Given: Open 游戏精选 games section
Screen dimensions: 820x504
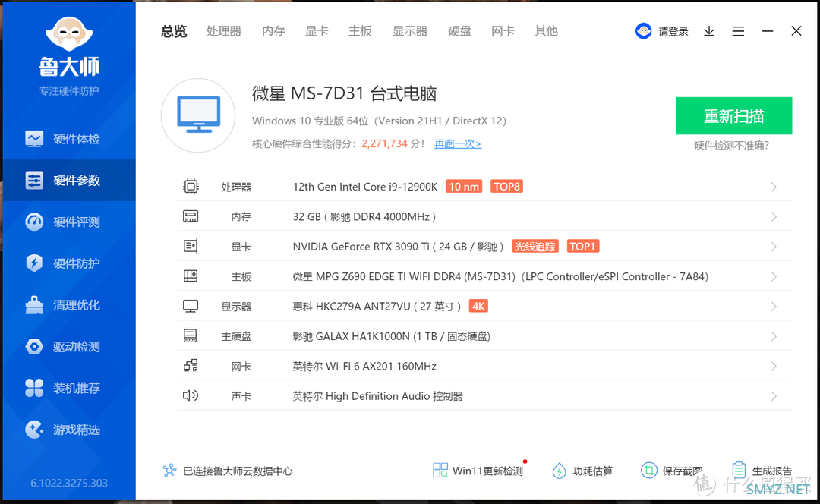Looking at the screenshot, I should [69, 430].
